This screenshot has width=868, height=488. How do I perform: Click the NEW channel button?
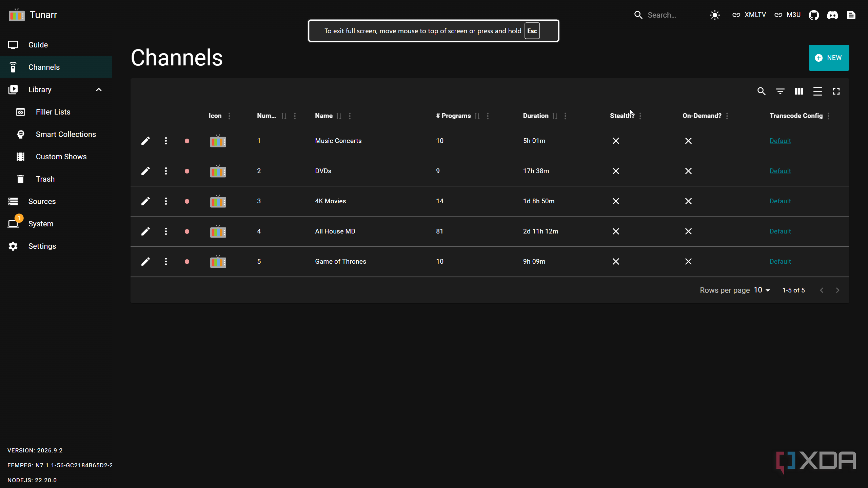click(x=829, y=58)
